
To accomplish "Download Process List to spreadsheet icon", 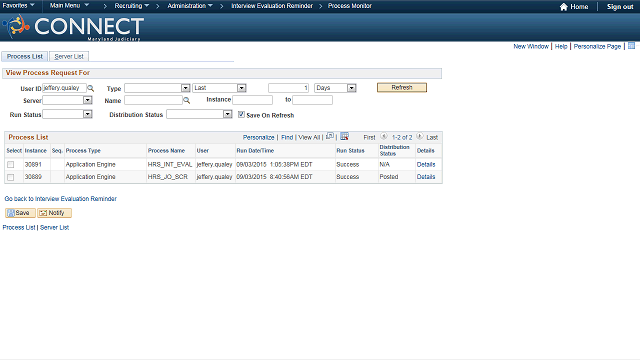I will point(344,136).
